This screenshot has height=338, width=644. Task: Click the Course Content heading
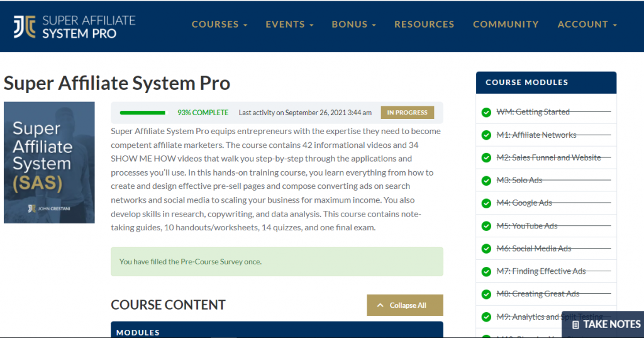pos(168,305)
